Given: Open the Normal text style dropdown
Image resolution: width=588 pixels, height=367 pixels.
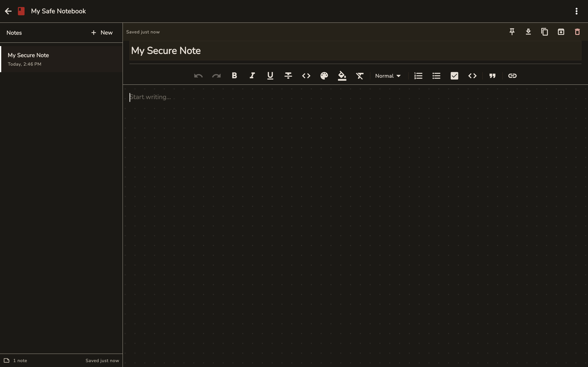Looking at the screenshot, I should coord(388,76).
